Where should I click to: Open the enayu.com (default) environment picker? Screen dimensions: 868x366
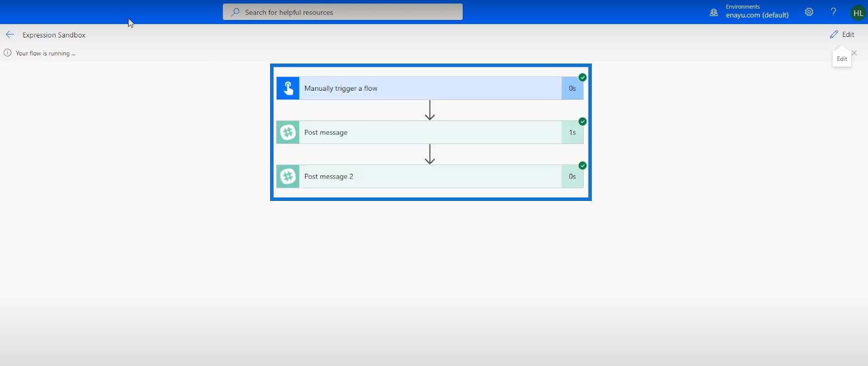click(x=757, y=15)
